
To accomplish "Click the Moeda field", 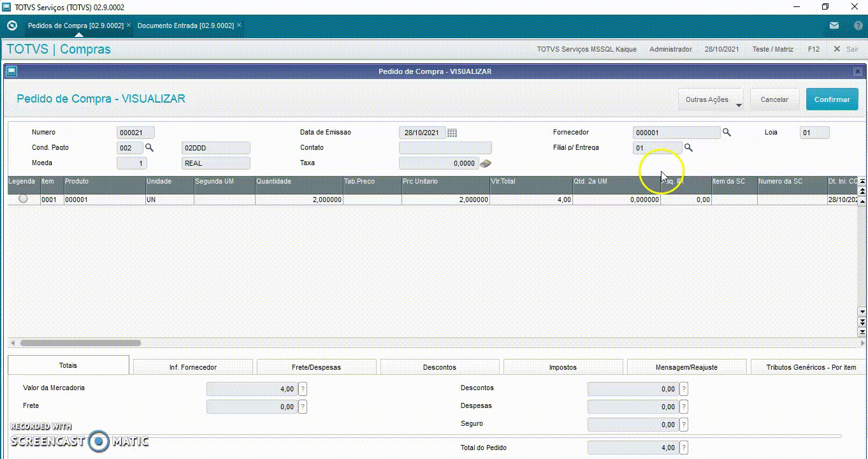I will point(132,163).
